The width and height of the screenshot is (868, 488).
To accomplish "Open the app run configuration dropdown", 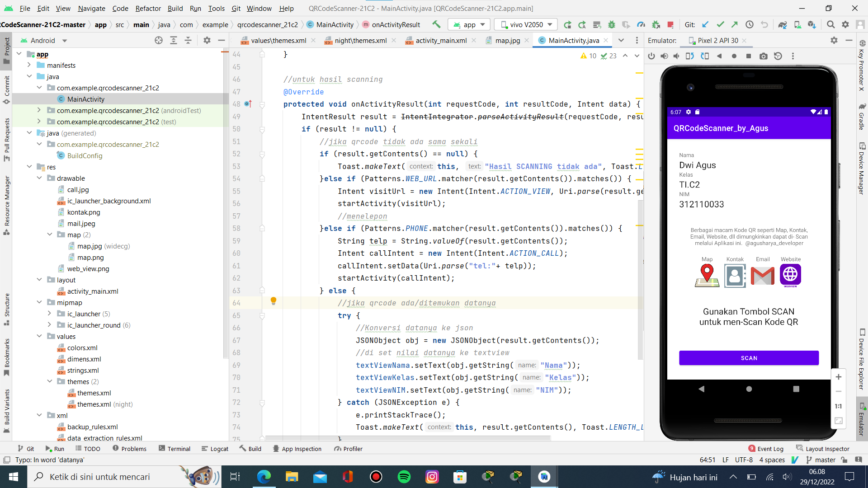I will point(468,24).
